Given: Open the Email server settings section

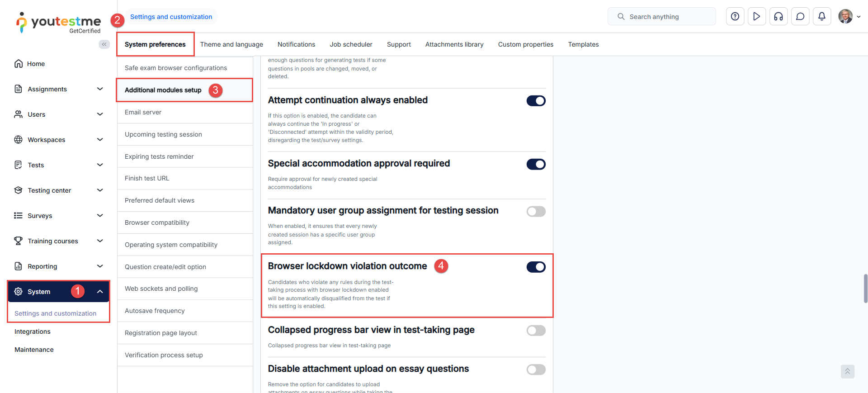Looking at the screenshot, I should (143, 112).
